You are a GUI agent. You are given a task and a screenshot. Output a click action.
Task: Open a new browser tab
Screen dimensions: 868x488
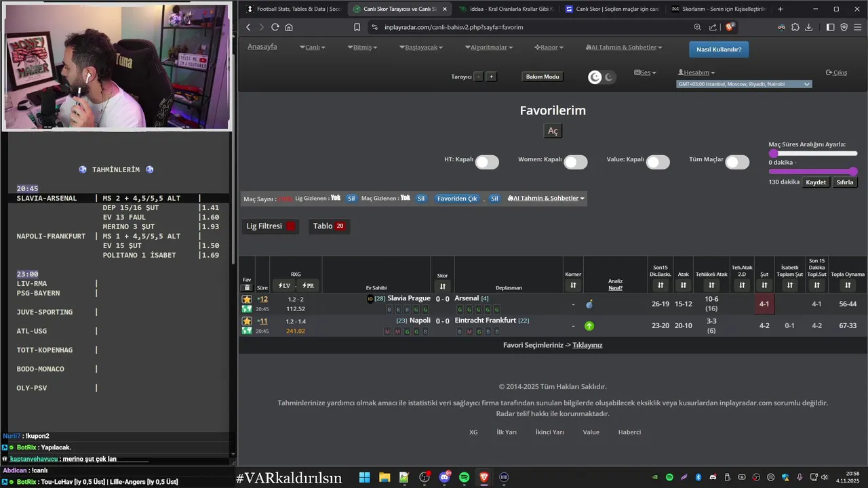(780, 9)
